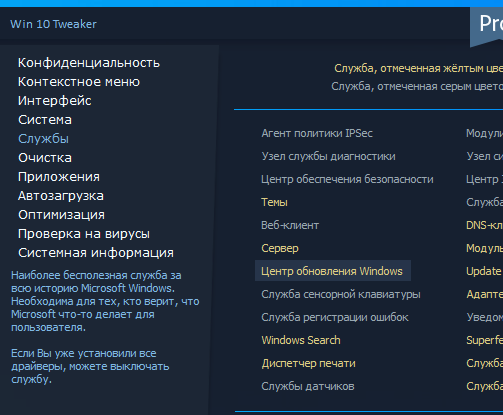The height and width of the screenshot is (415, 503).
Task: Open the Контекстное меню section
Action: [x=79, y=82]
